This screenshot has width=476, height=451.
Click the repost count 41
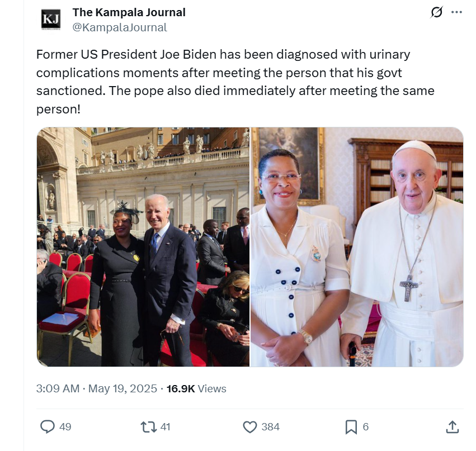(165, 427)
